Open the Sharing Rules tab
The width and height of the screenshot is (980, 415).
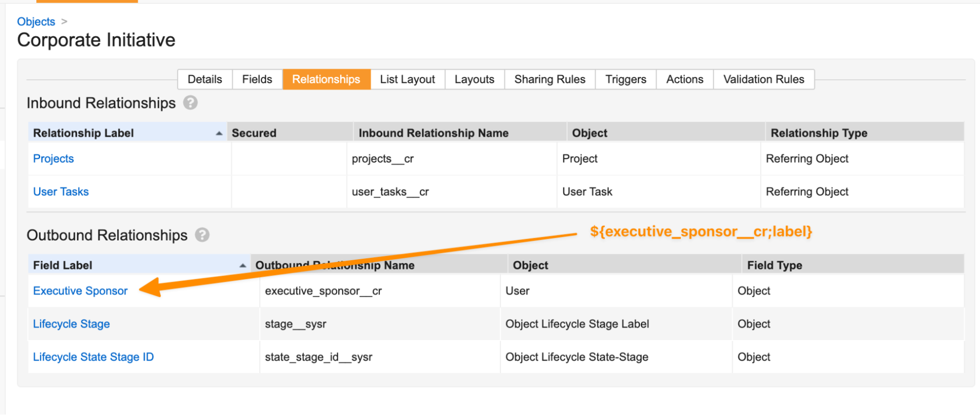coord(550,79)
